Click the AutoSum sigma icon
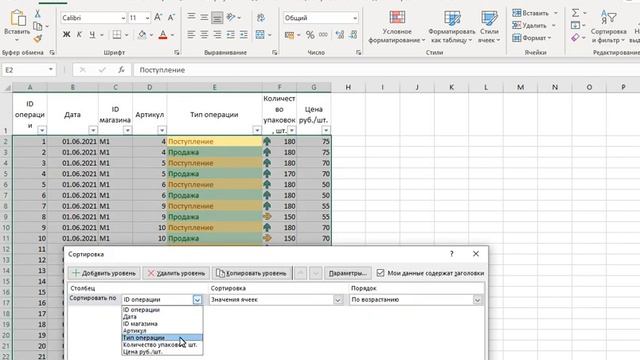 point(576,13)
